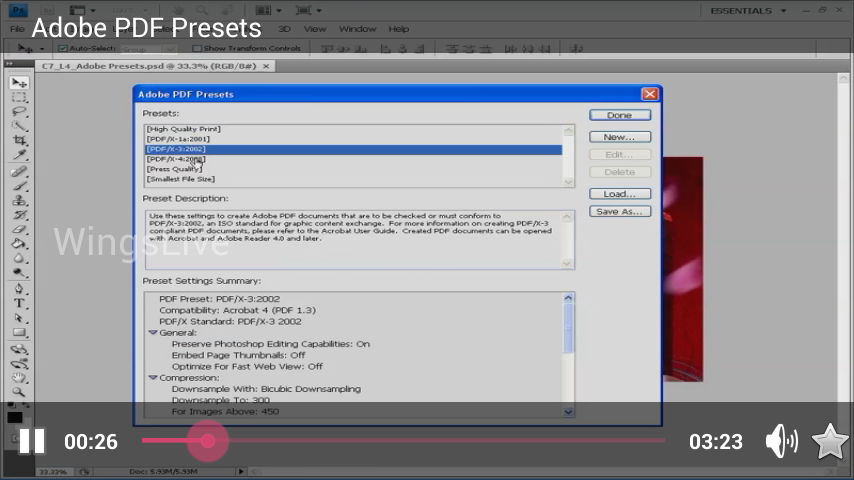Select the Brush tool
Image resolution: width=854 pixels, height=480 pixels.
[19, 186]
